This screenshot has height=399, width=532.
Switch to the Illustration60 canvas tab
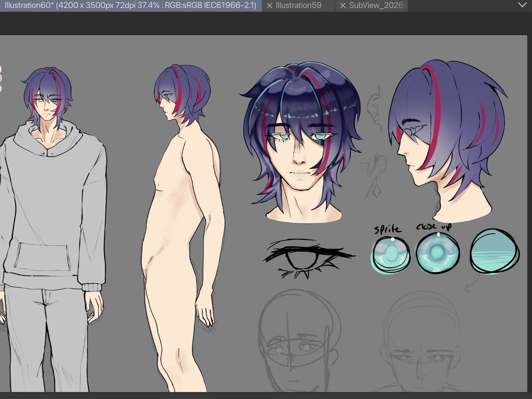tap(130, 6)
